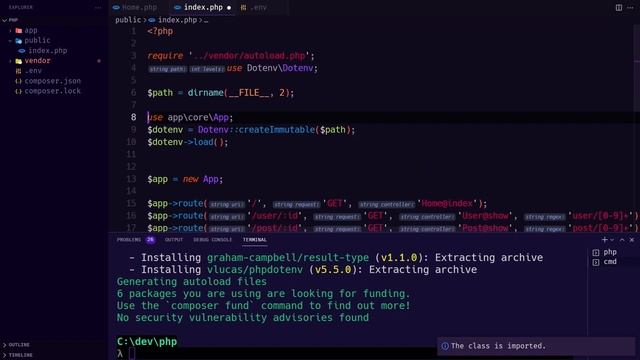Click line number 8 in gutter
Screen dimensions: 640x360
tap(133, 118)
